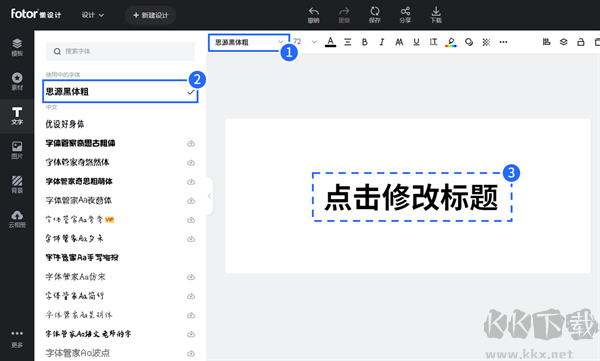This screenshot has height=361, width=600.
Task: Select the 点击修改标题 text box on canvas
Action: (x=412, y=197)
